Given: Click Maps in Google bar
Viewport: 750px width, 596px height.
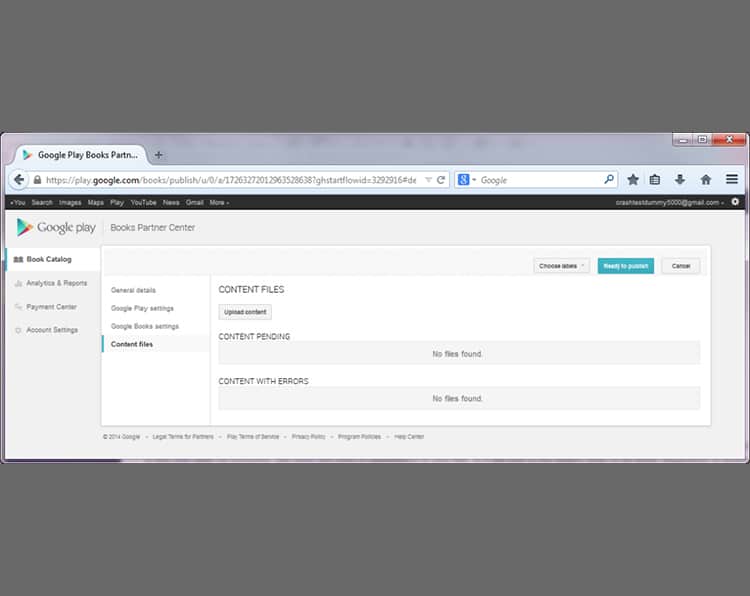Looking at the screenshot, I should coord(96,202).
